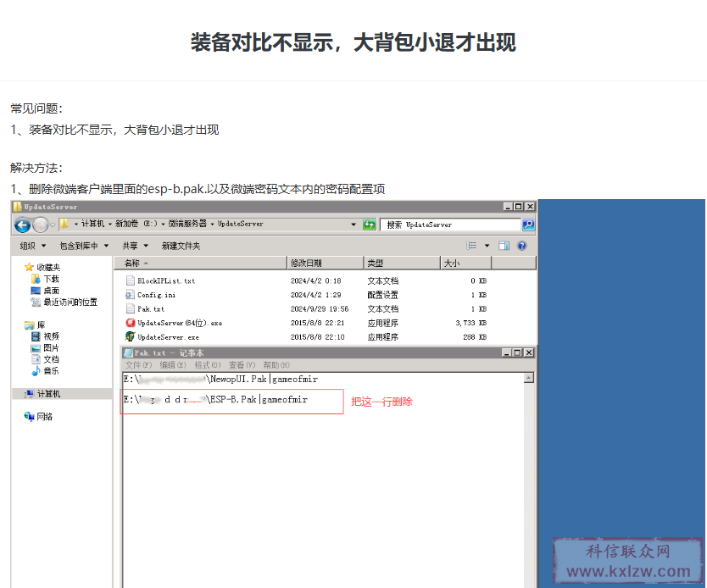
Task: Click the refresh icon next to address bar
Action: click(x=370, y=224)
